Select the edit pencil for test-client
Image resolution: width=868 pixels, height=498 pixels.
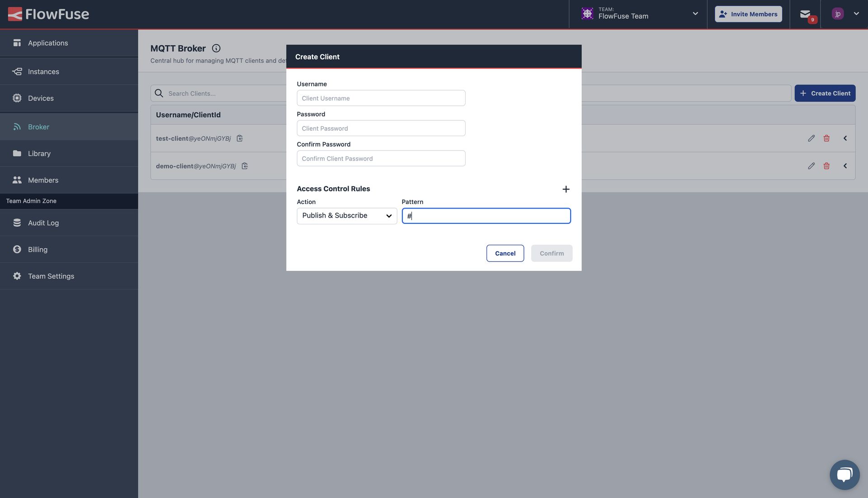point(811,138)
